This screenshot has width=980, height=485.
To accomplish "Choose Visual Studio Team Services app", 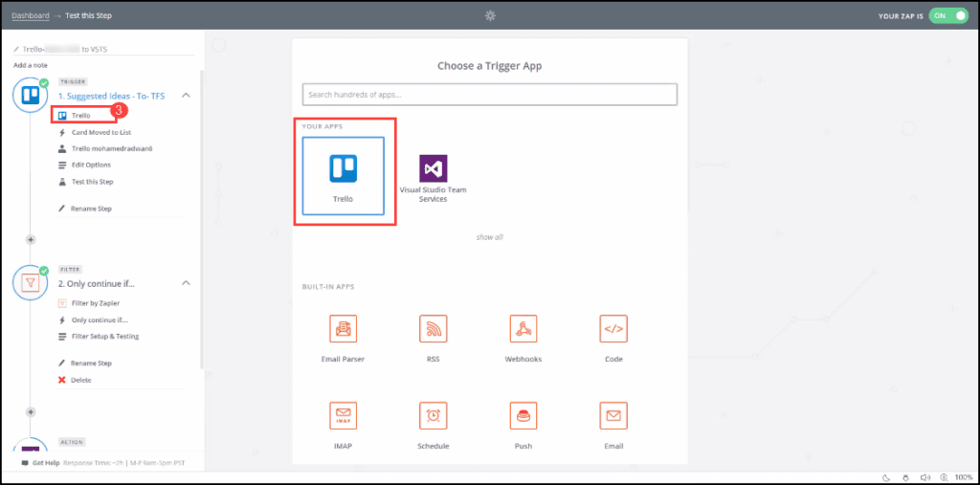I will (434, 178).
